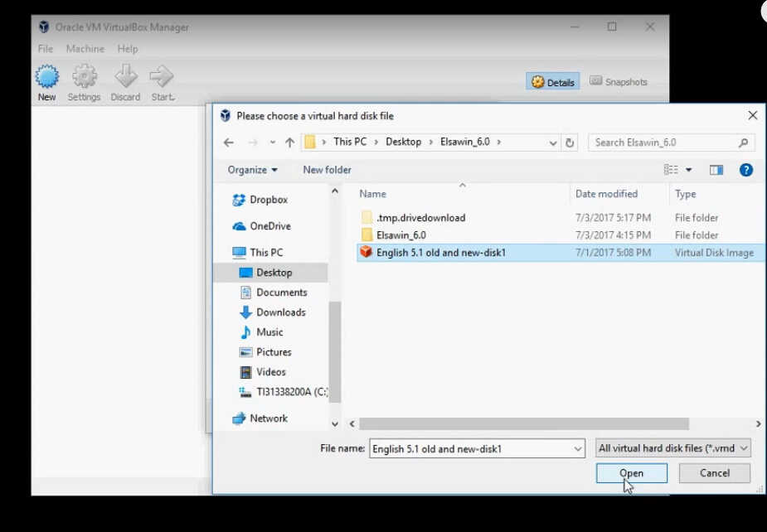Viewport: 767px width, 532px height.
Task: Expand the address bar history dropdown
Action: pyautogui.click(x=553, y=143)
